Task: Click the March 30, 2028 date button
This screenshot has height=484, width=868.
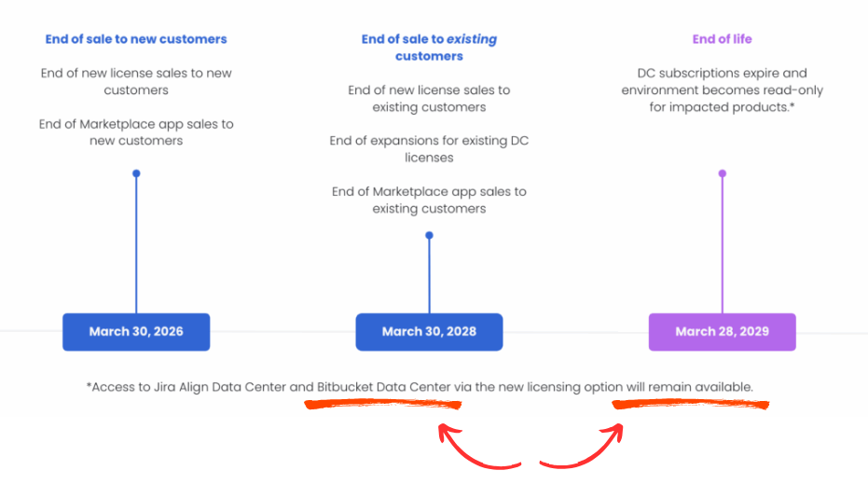Action: 429,332
